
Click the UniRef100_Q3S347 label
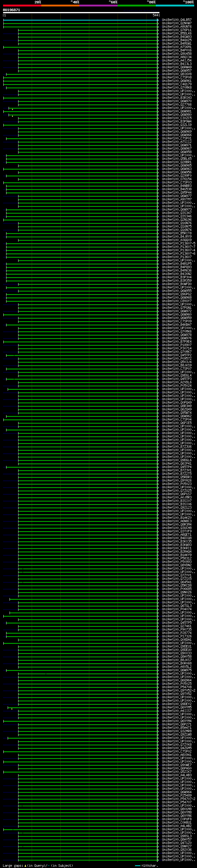(177, 213)
